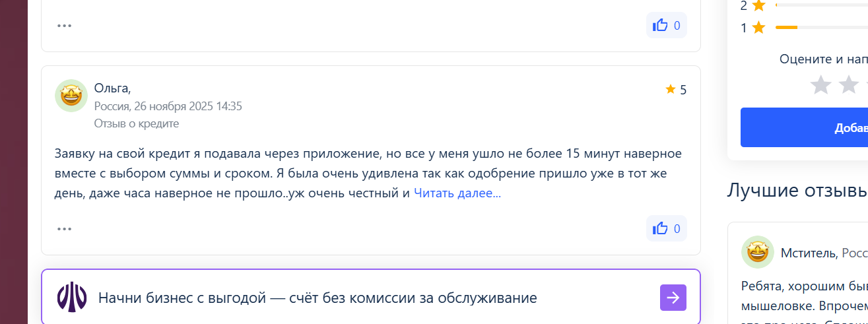Select the 1-star rating row star
This screenshot has height=324, width=868.
coord(758,28)
